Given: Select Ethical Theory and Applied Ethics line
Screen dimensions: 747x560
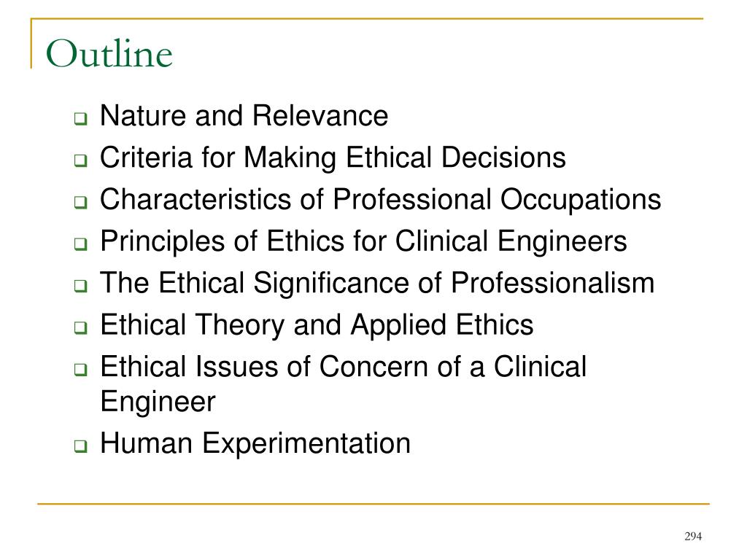Looking at the screenshot, I should pyautogui.click(x=317, y=326).
